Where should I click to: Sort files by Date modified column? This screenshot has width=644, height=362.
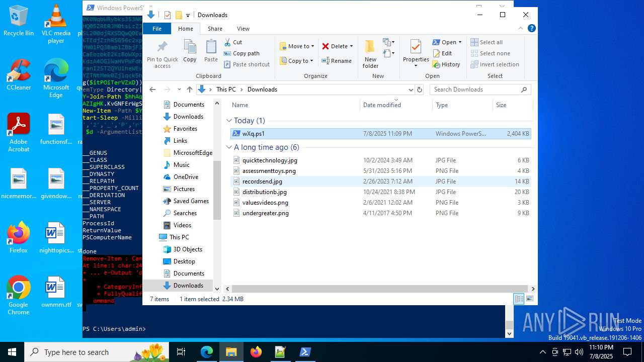point(396,105)
